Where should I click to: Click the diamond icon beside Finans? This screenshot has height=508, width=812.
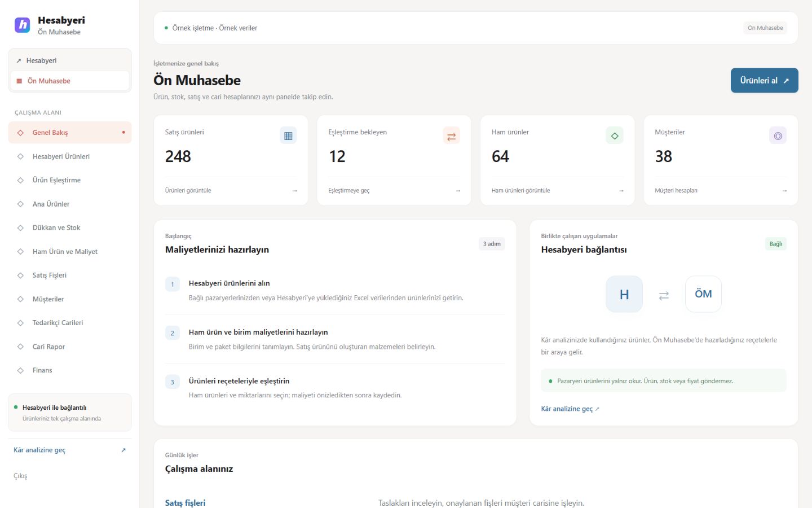tap(20, 370)
